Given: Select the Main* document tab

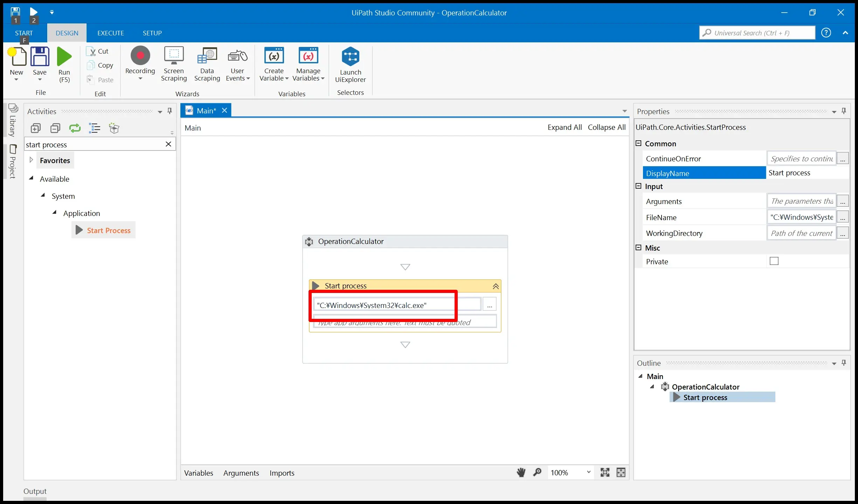Looking at the screenshot, I should click(206, 111).
